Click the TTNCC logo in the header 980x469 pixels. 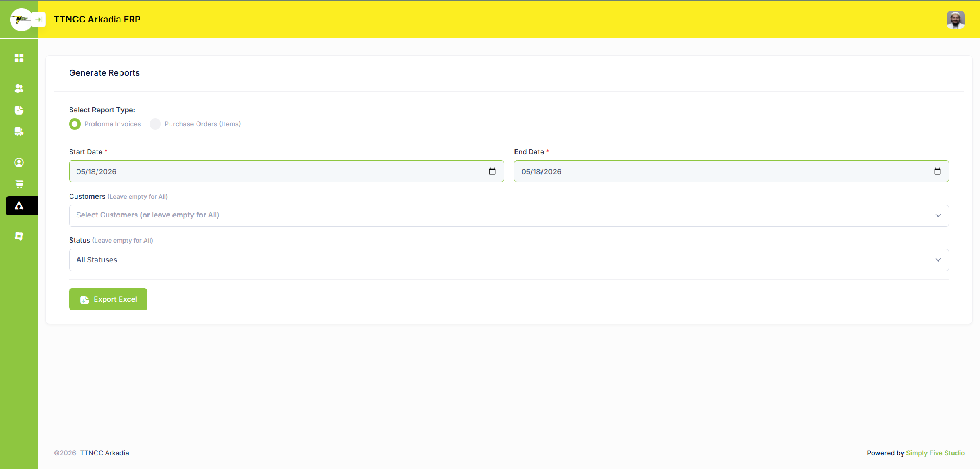(21, 19)
